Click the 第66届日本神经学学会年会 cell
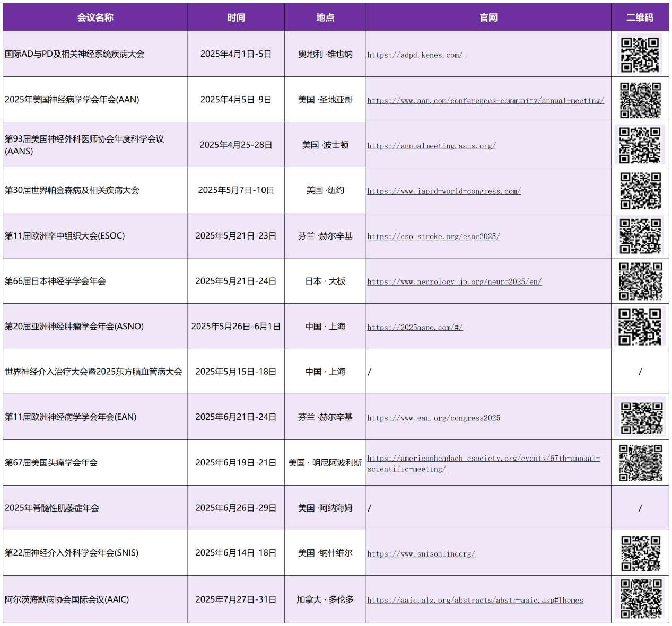The height and width of the screenshot is (626, 672). [56, 281]
